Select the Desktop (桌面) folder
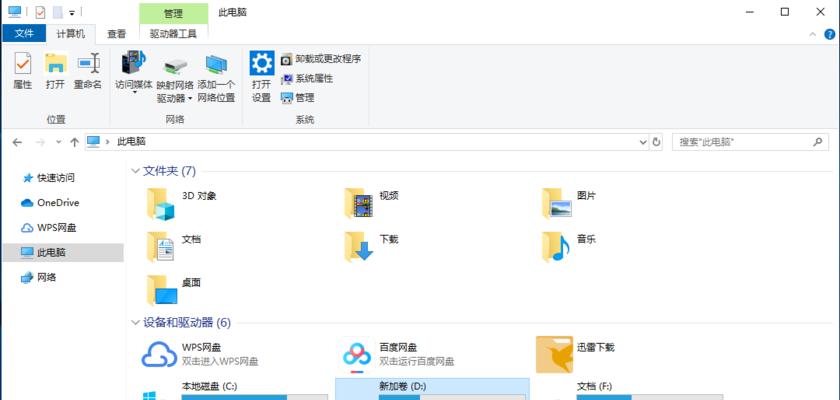This screenshot has height=400, width=840. point(174,290)
